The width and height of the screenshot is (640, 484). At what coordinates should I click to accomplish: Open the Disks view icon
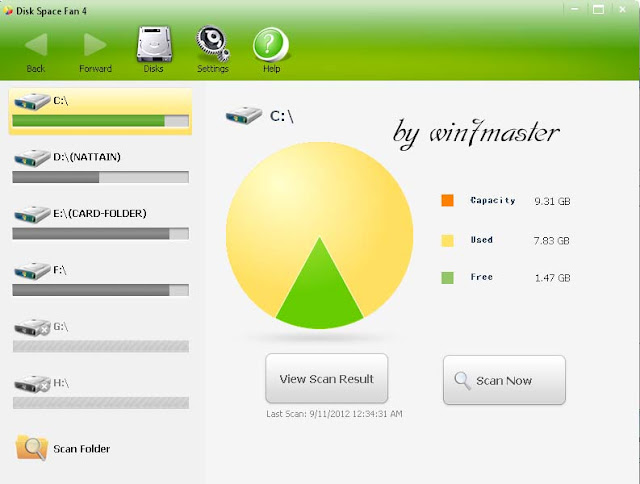click(154, 44)
